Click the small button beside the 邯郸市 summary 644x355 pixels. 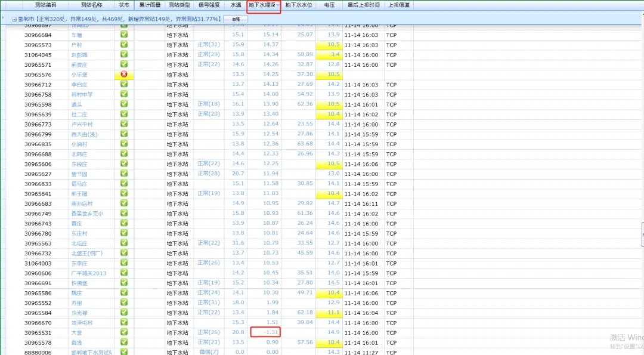(x=236, y=19)
